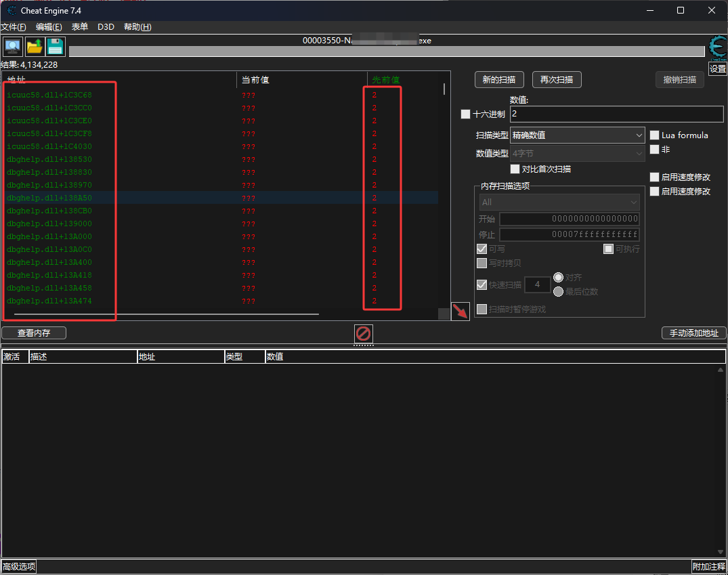Click the red clear address list icon
Viewport: 728px width, 575px height.
click(363, 333)
